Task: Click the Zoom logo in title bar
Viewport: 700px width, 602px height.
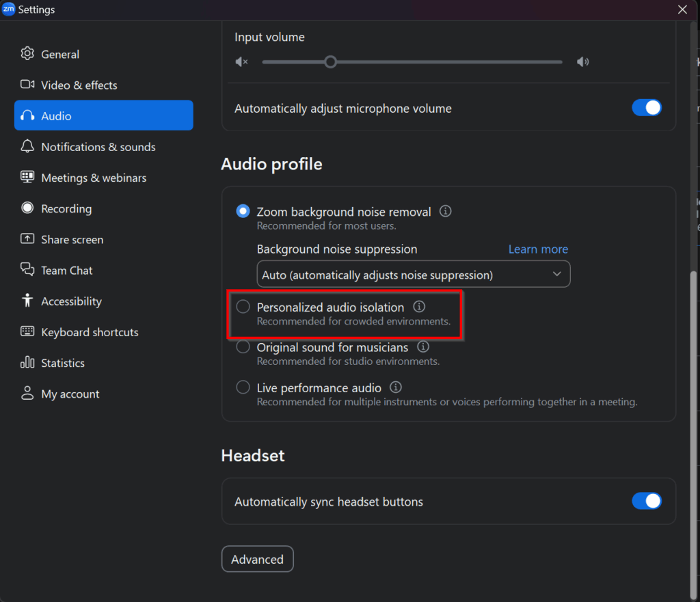Action: 9,10
